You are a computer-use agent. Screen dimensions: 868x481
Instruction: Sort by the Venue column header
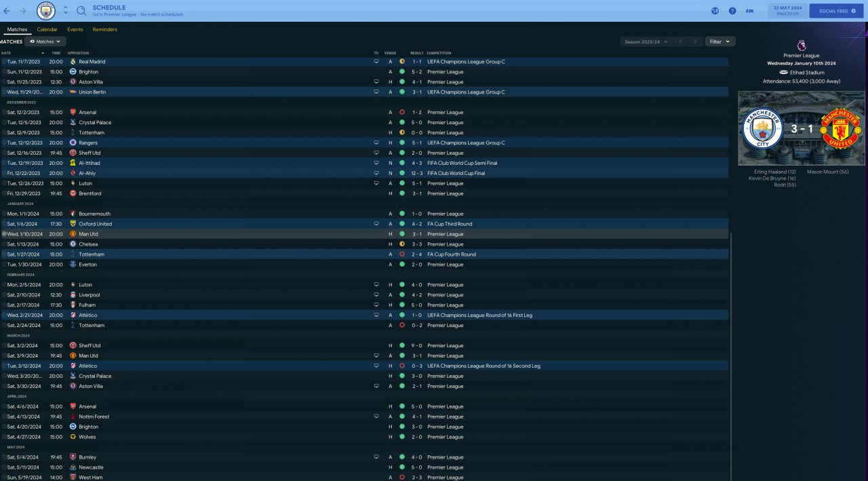click(390, 53)
